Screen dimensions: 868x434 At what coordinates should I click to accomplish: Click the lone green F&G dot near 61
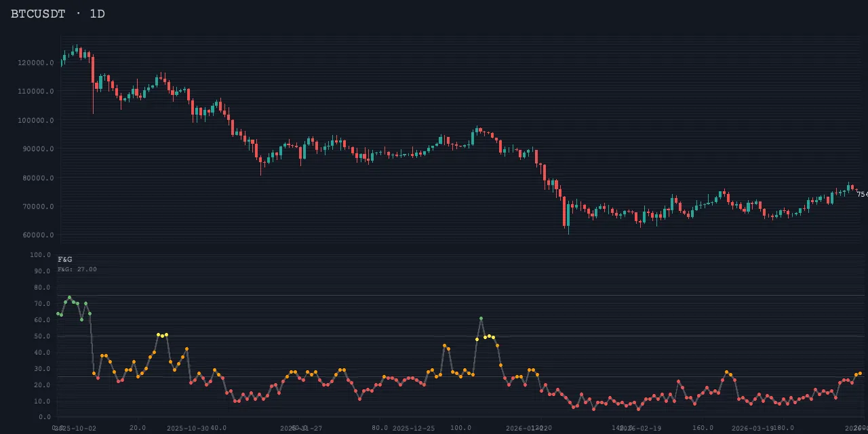pos(481,318)
